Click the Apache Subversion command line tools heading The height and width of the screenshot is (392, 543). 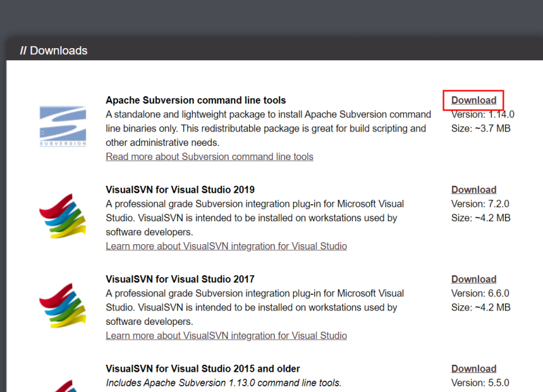[x=195, y=100]
